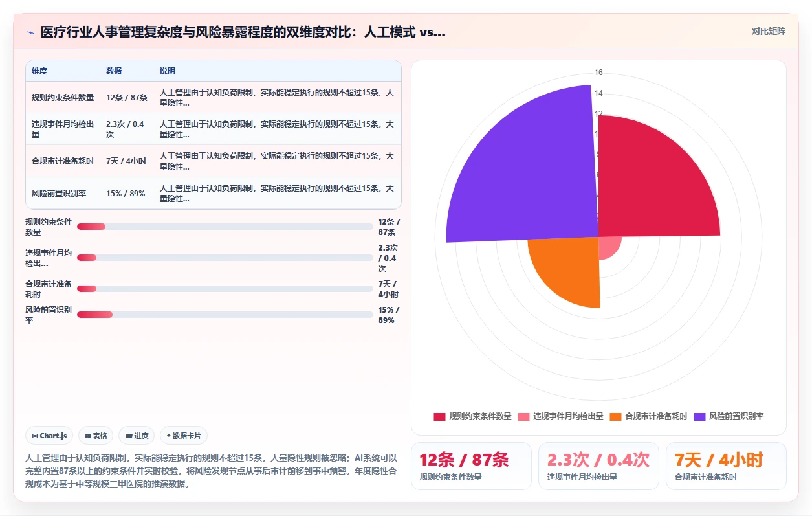Select the Chart.js chip

(50, 436)
